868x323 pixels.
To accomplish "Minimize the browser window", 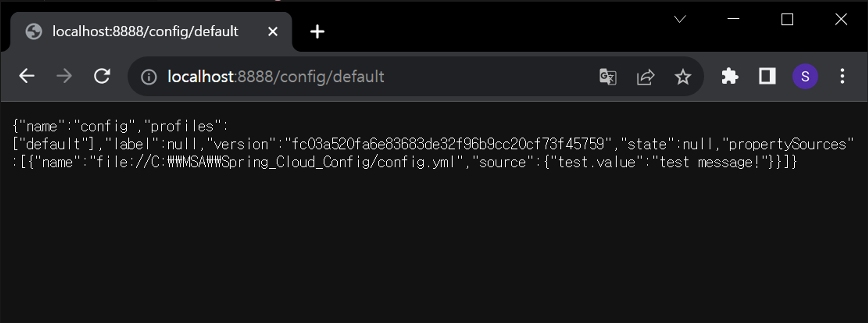I will [733, 19].
